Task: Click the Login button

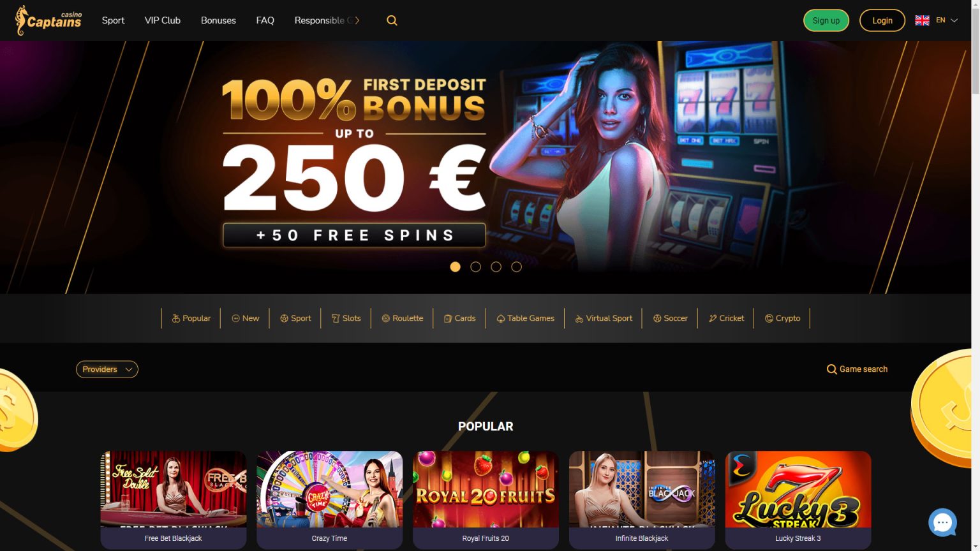Action: tap(882, 20)
